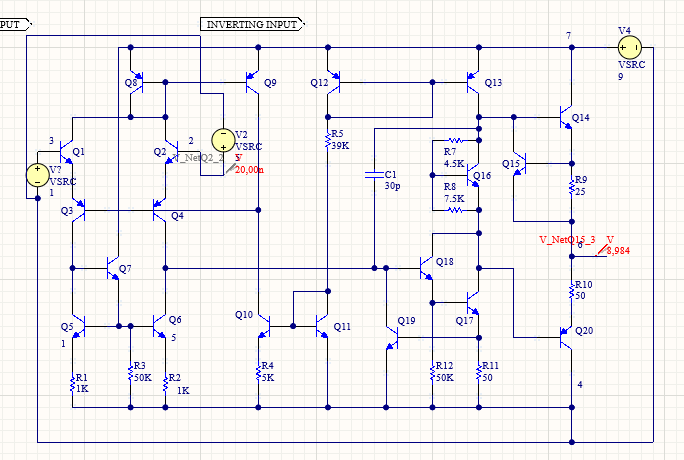Select resistor R8 symbol

455,210
